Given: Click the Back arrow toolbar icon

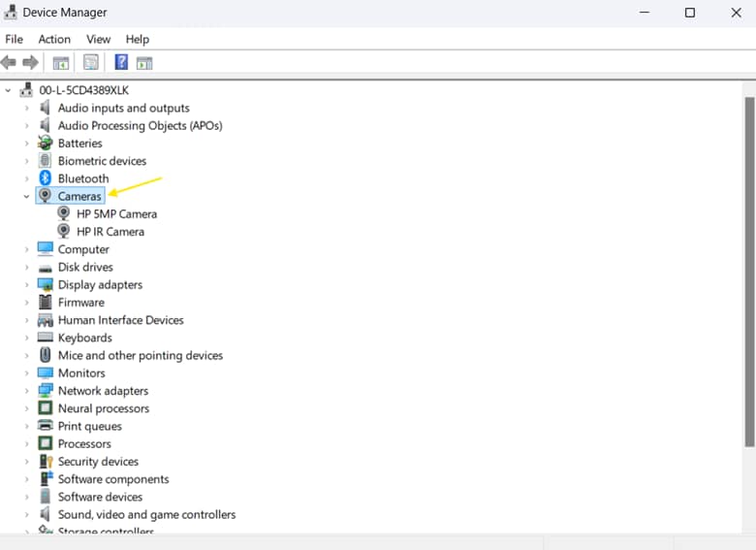Looking at the screenshot, I should coord(8,62).
